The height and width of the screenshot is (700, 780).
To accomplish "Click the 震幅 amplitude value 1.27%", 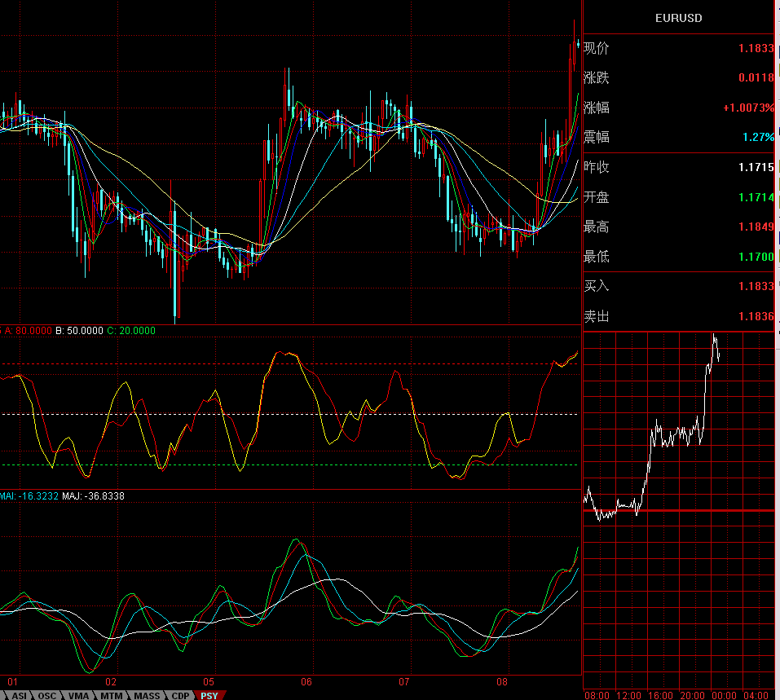I will point(758,138).
